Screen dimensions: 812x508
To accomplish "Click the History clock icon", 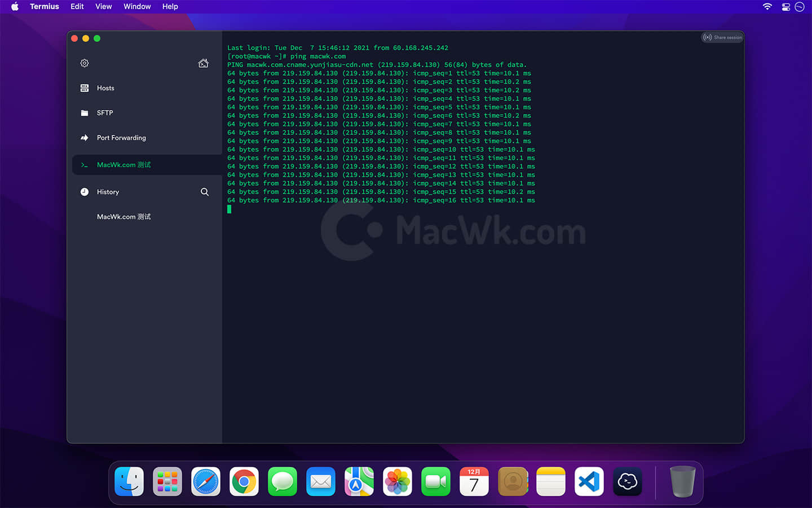I will point(85,192).
